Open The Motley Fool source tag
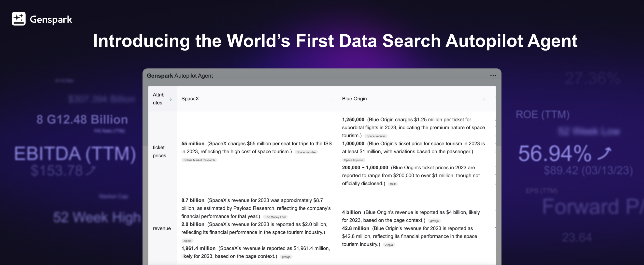The height and width of the screenshot is (265, 644). pos(275,217)
